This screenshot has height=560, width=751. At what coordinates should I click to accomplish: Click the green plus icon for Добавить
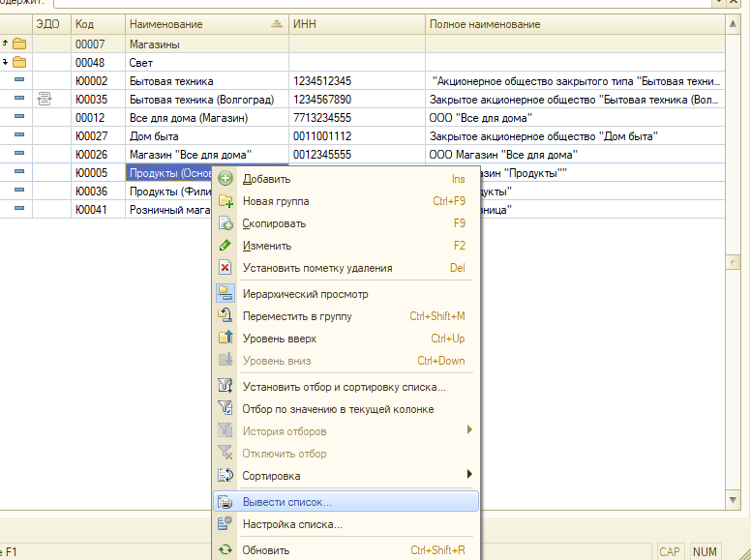click(225, 179)
